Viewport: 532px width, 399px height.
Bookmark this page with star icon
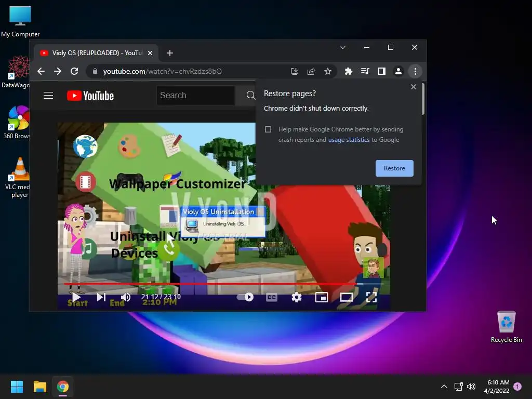(328, 71)
